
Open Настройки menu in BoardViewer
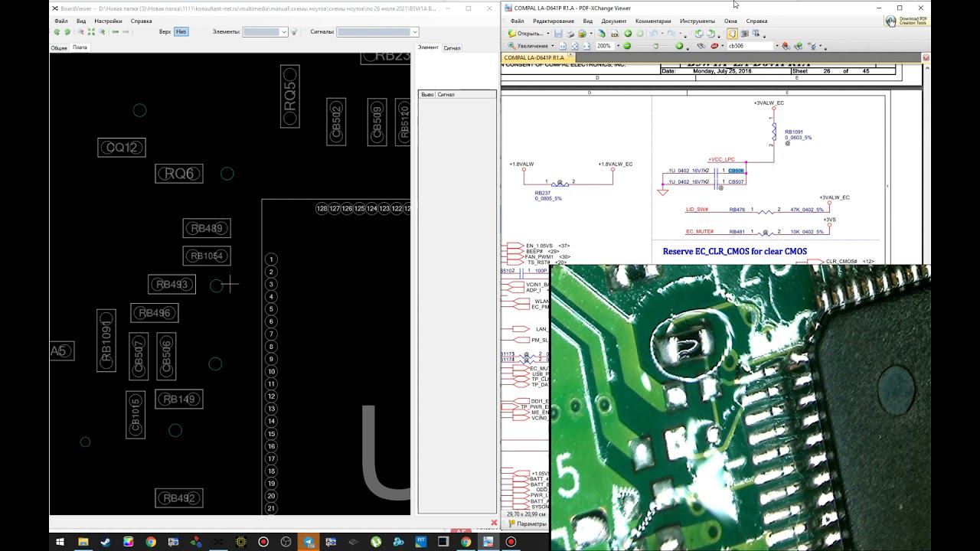pos(108,21)
